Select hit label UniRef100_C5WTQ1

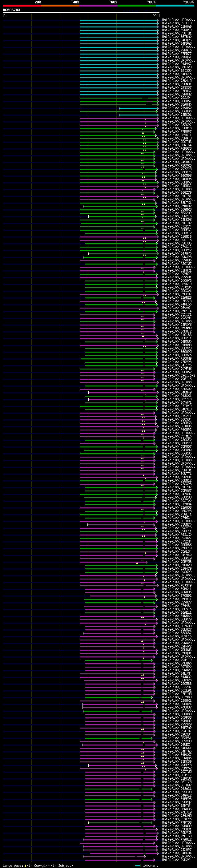pyautogui.click(x=177, y=33)
